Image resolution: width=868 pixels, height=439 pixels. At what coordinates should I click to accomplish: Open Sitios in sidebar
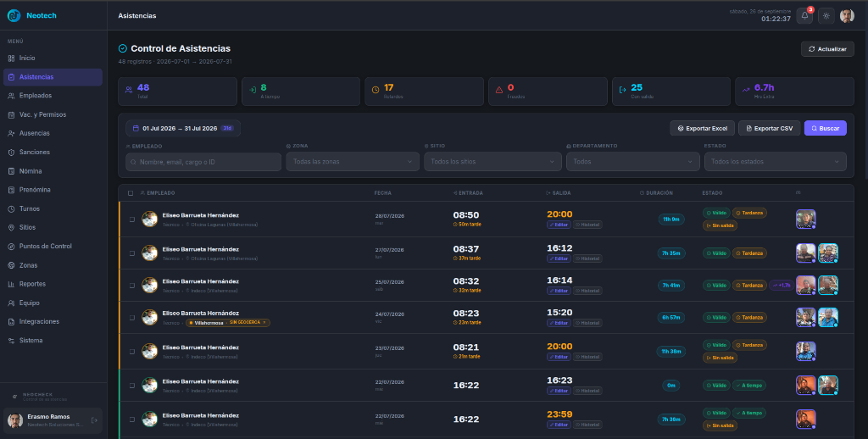click(x=53, y=227)
